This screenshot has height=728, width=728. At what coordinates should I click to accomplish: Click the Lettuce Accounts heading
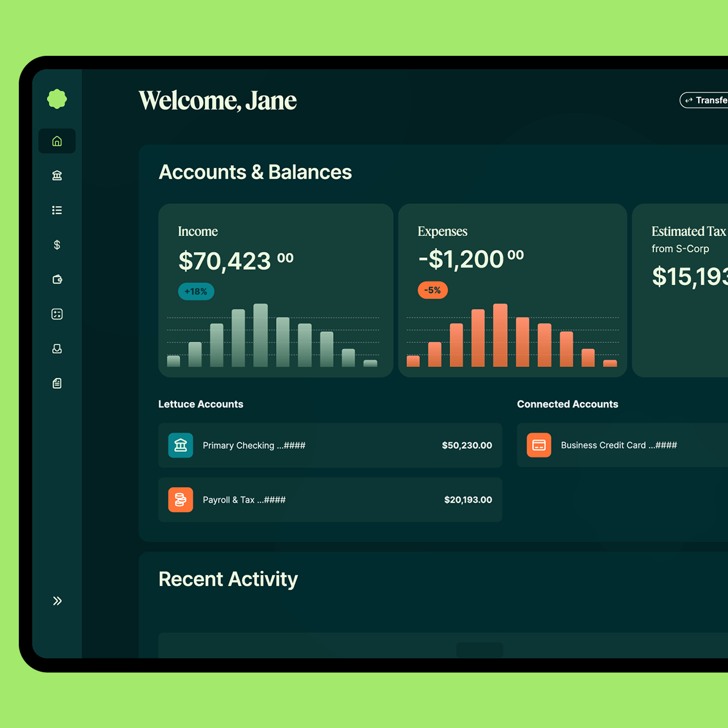pos(201,404)
